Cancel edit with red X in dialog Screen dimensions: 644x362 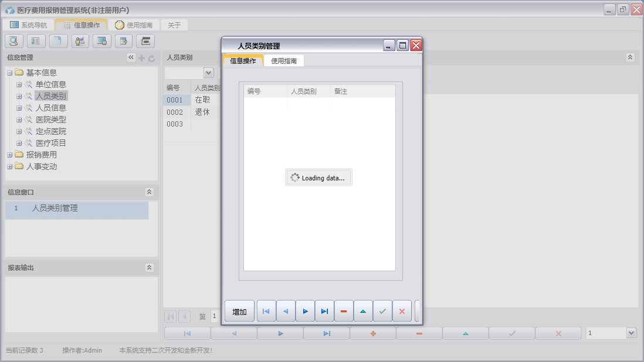(x=402, y=311)
